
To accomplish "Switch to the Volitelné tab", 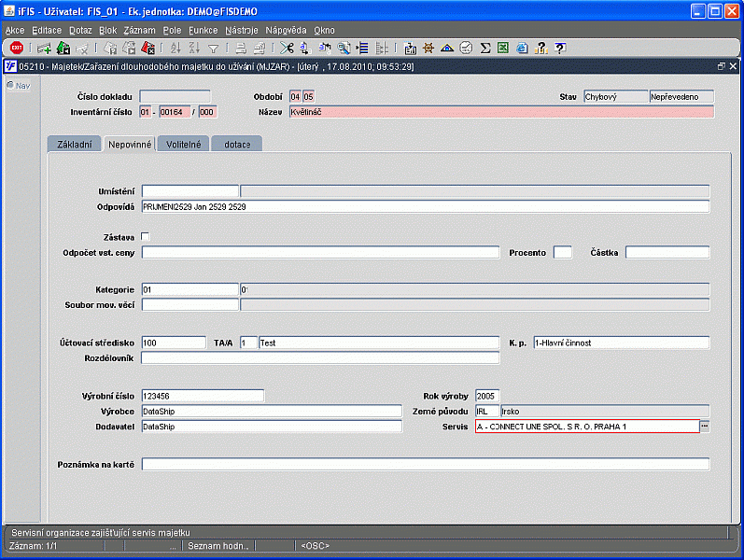I will click(x=181, y=144).
